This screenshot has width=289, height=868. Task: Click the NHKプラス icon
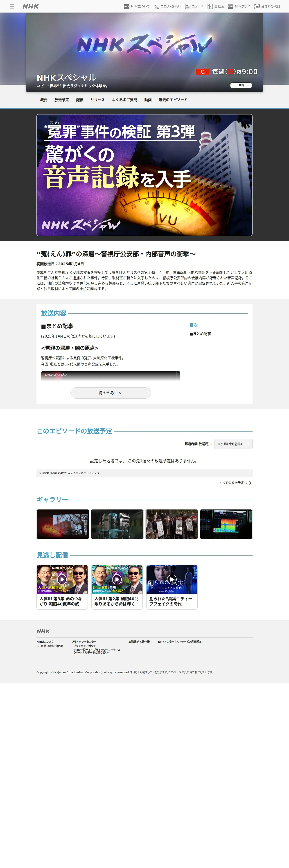pos(230,6)
